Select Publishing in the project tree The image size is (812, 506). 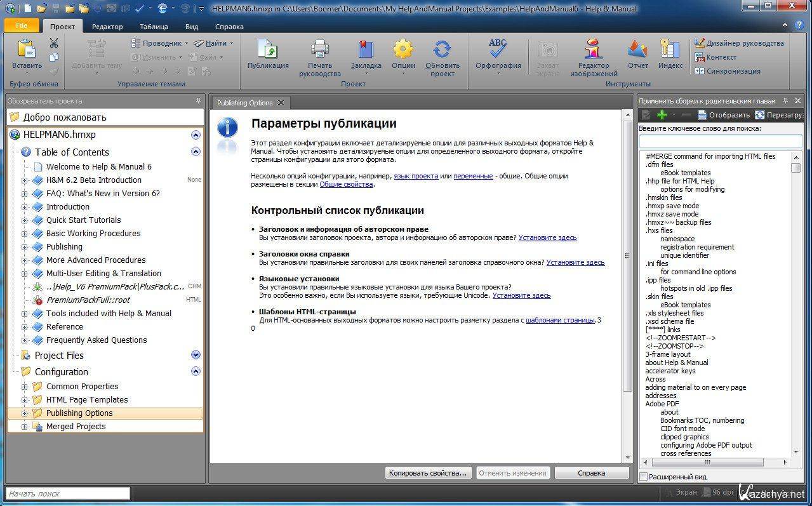point(64,246)
